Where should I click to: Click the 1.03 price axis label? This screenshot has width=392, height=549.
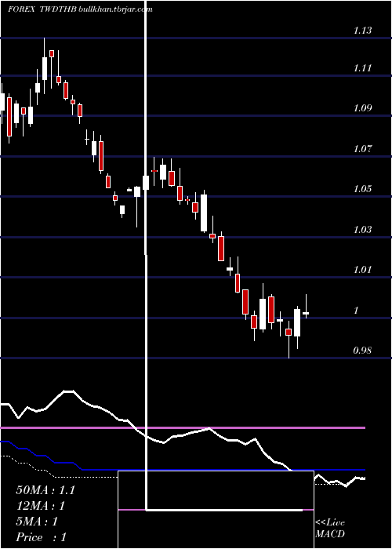(362, 229)
